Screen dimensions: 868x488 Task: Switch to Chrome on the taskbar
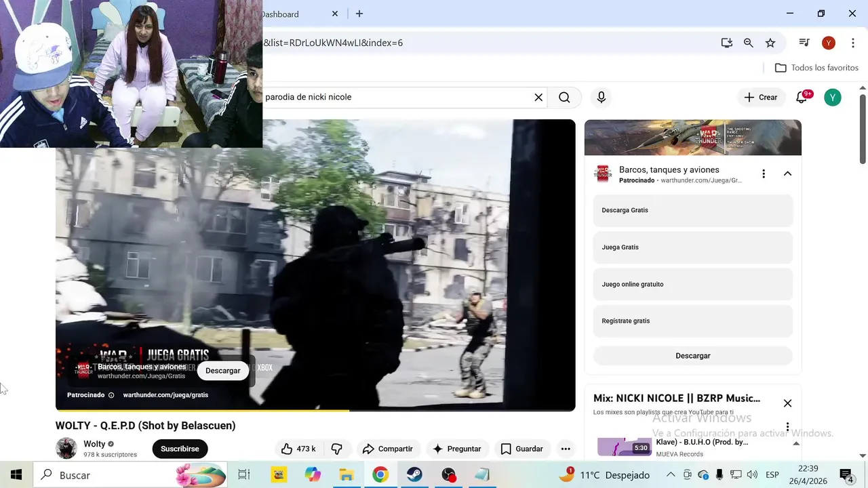click(x=380, y=475)
